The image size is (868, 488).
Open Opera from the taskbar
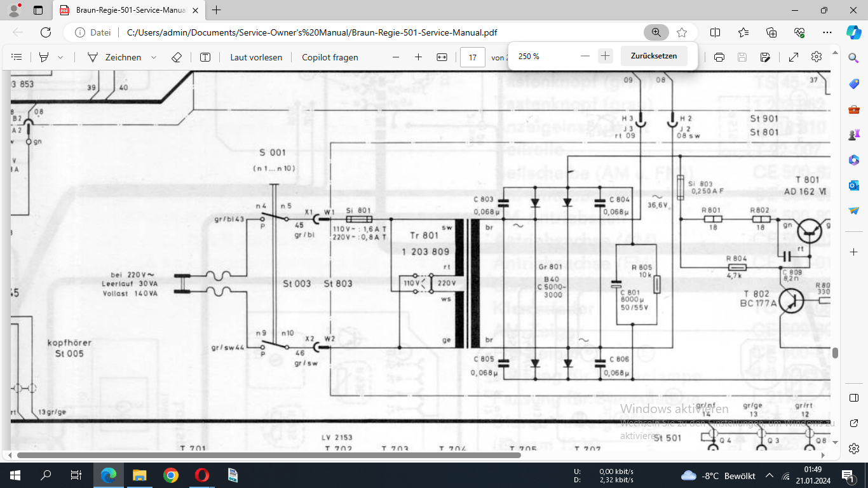201,475
